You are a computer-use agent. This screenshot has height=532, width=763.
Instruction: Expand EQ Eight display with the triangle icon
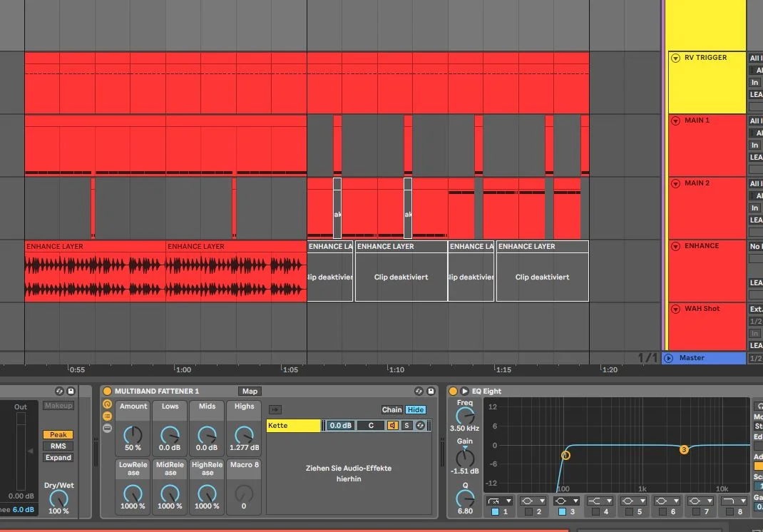pos(465,391)
